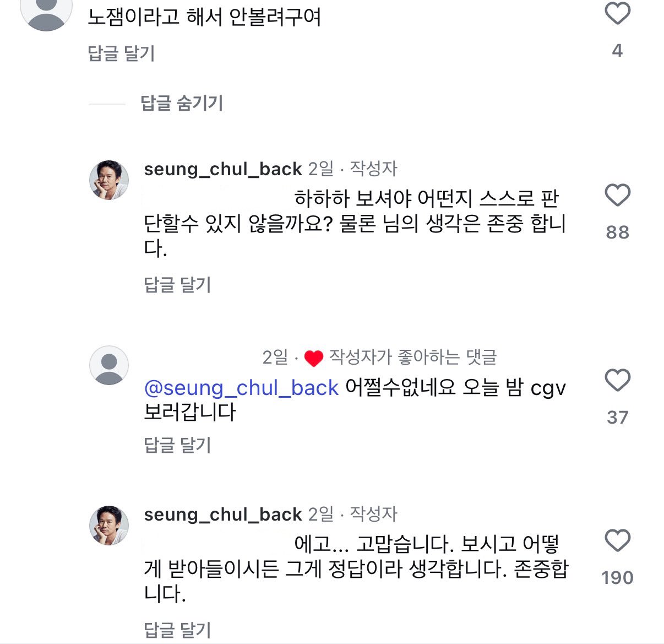664x644 pixels.
Task: Open second seung_chul_back profile picture
Action: (x=109, y=525)
